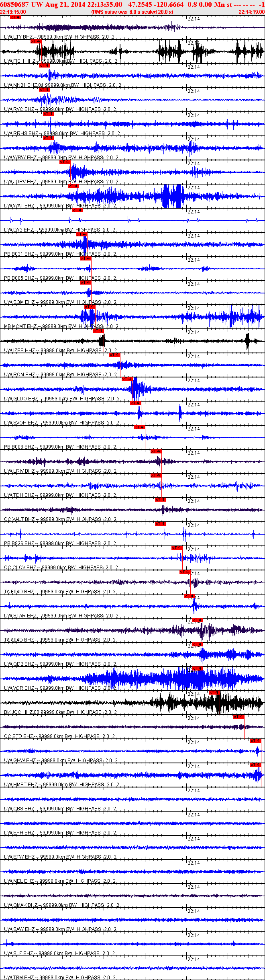Click the RMS noise scaling note
The width and height of the screenshot is (265, 980).
132,12
